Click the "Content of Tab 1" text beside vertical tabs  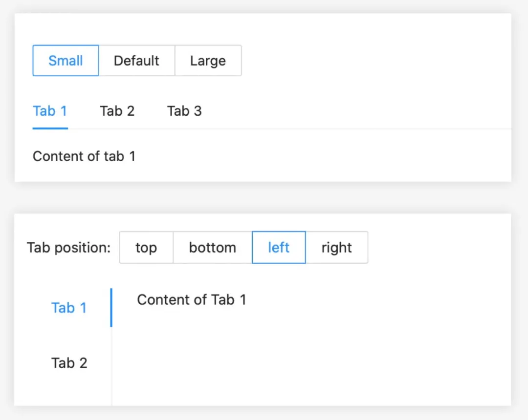point(192,299)
